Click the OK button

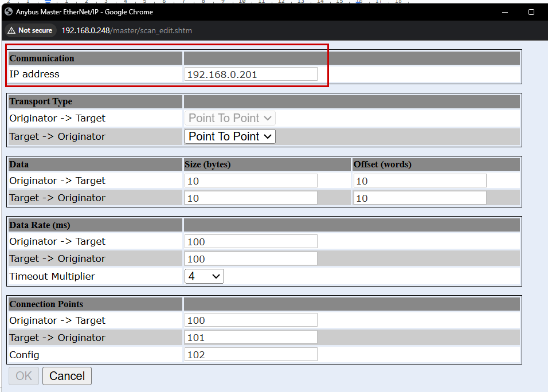tap(24, 376)
